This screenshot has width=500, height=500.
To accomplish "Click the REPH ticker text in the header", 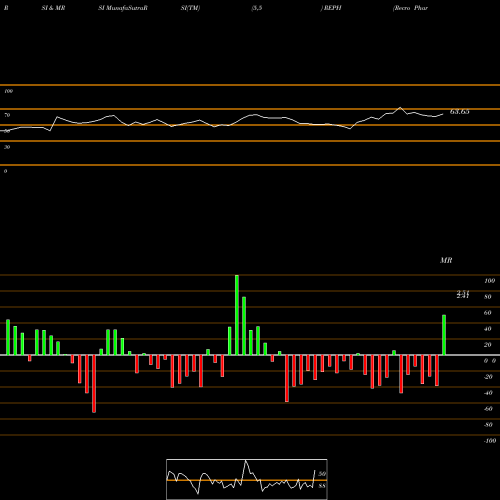I will coord(333,8).
